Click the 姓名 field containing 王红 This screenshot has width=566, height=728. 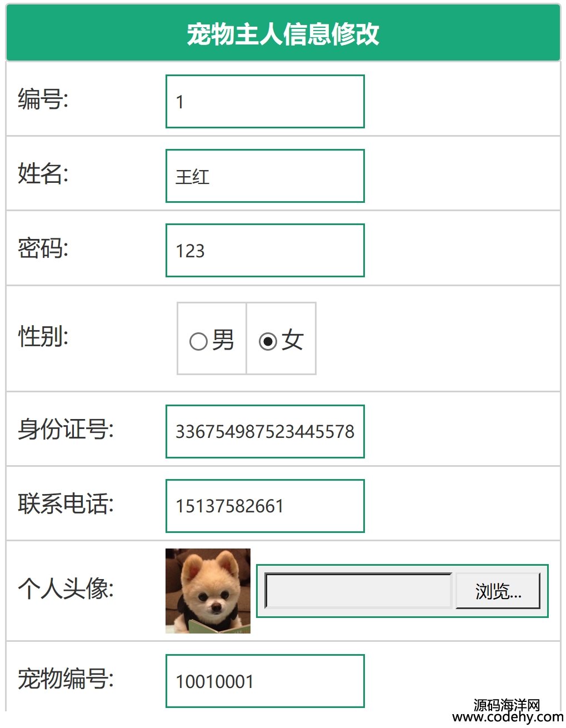tap(265, 176)
